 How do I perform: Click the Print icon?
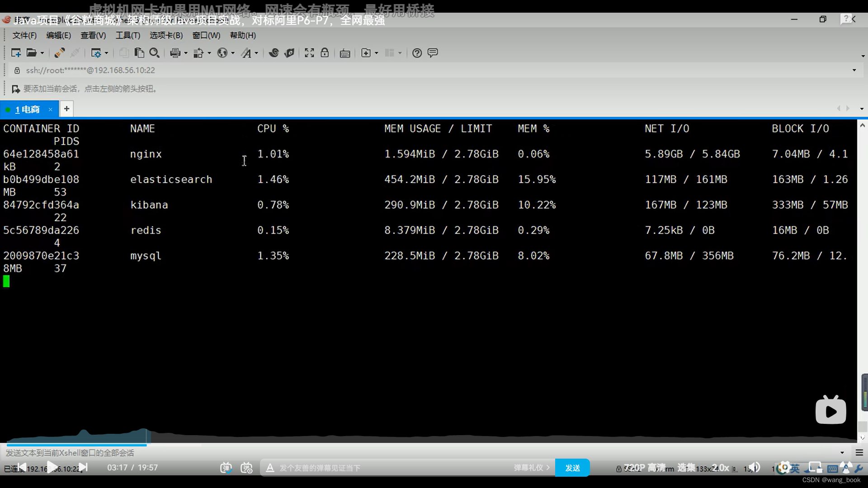(x=175, y=53)
